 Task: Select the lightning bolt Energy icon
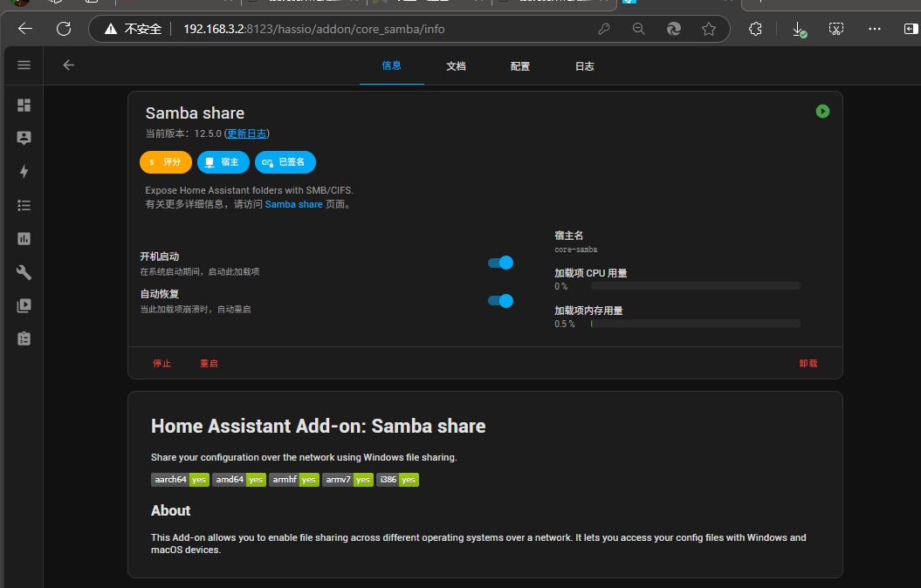(24, 172)
